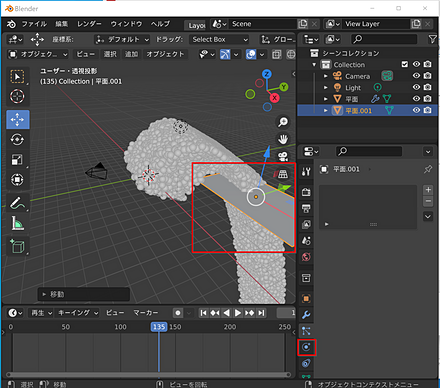Open the World properties tab
440x388 pixels.
(x=306, y=257)
